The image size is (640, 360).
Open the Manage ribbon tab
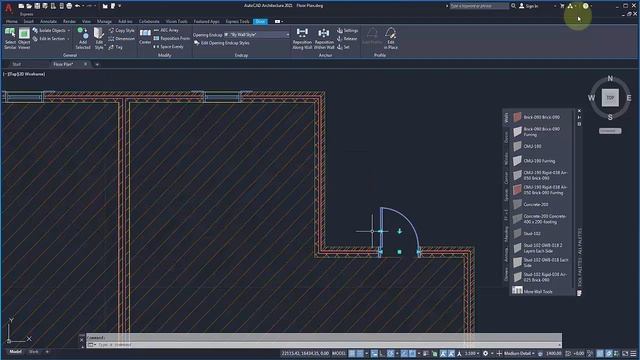coord(104,21)
